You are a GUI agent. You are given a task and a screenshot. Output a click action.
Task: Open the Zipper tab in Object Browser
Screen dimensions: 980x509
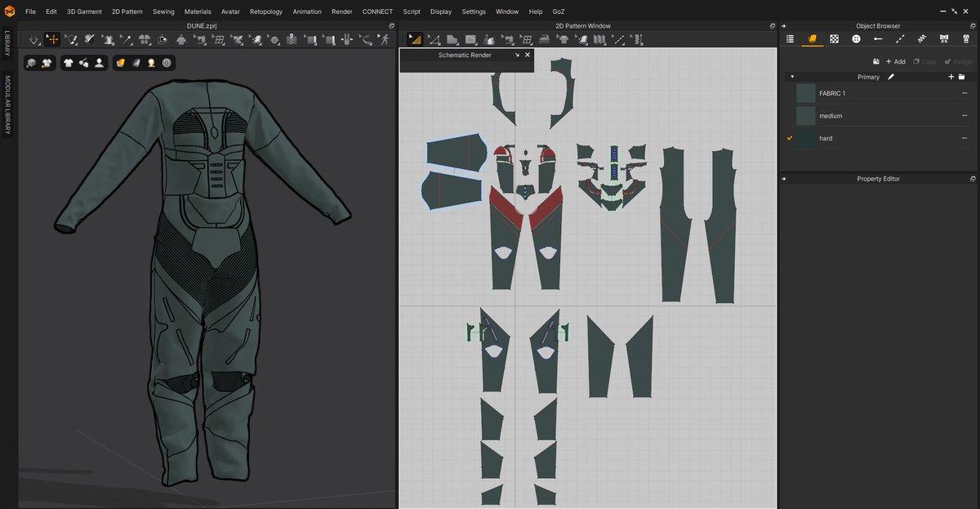click(966, 38)
